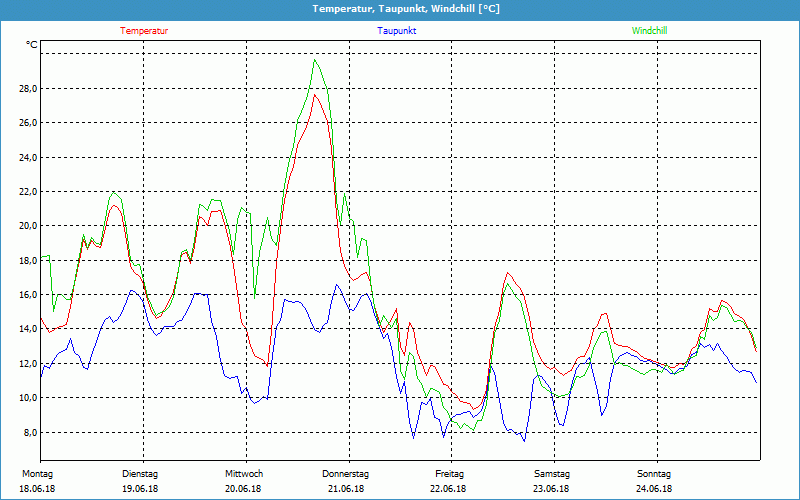
Task: Click the Sonntag day label
Action: click(654, 474)
